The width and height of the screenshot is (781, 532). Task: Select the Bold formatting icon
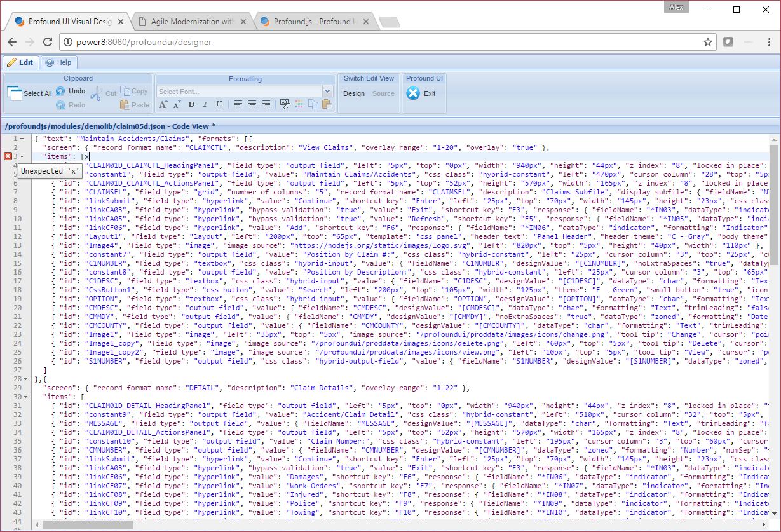tap(191, 104)
